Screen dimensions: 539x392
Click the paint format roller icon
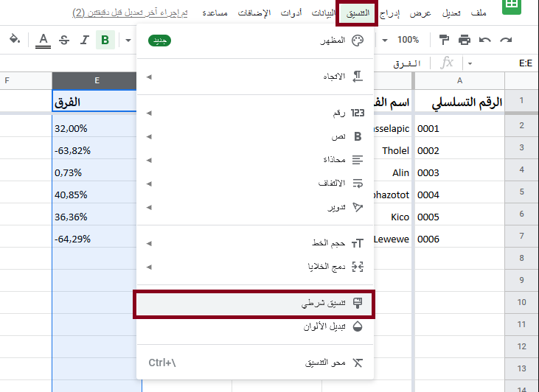[x=444, y=40]
